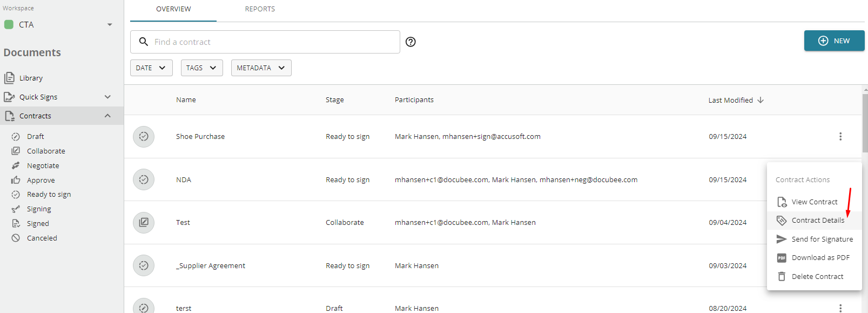Screen dimensions: 868x313
Task: Open the DATE filter dropdown
Action: pos(151,68)
